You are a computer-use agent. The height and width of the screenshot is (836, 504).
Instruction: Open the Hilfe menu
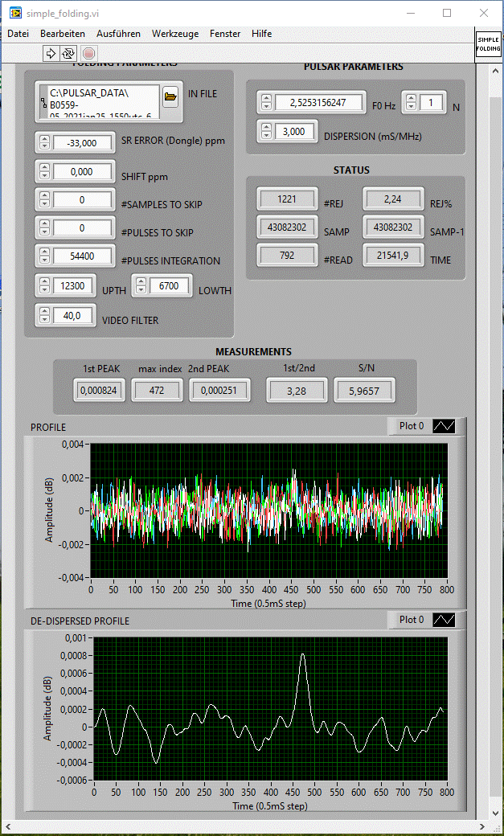(262, 34)
